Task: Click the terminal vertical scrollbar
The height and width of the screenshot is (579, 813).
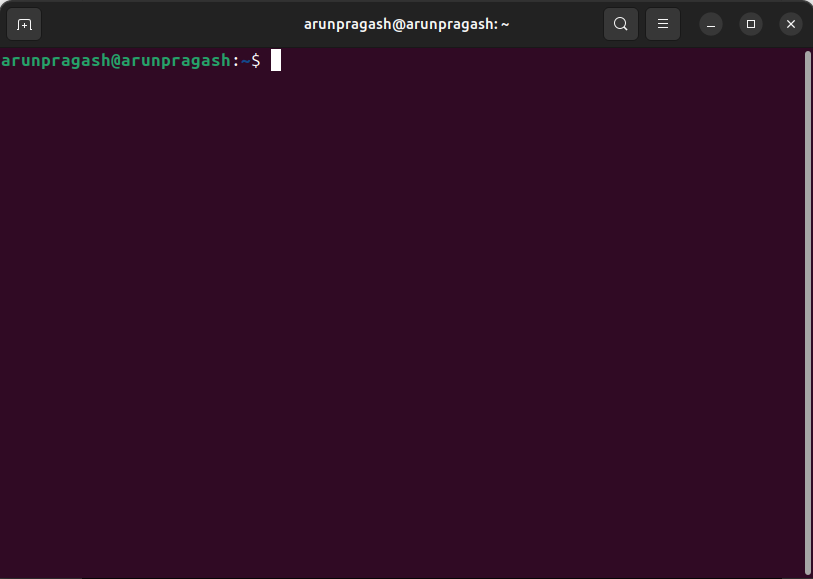Action: point(808,313)
